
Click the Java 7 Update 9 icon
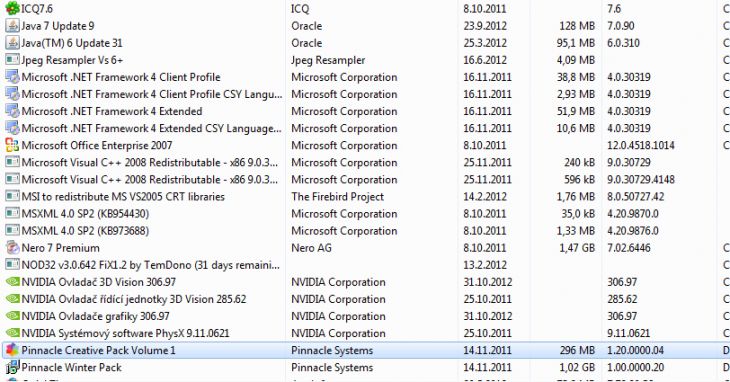[12, 26]
